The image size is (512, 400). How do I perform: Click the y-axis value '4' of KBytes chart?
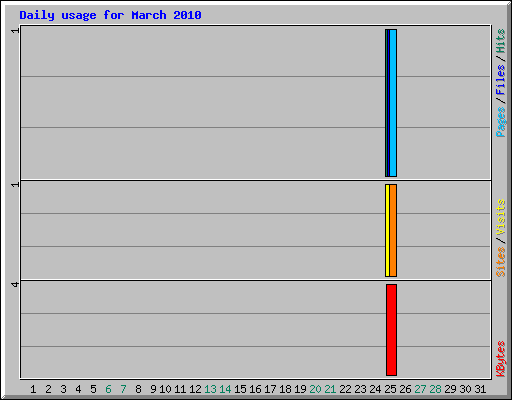pyautogui.click(x=15, y=284)
